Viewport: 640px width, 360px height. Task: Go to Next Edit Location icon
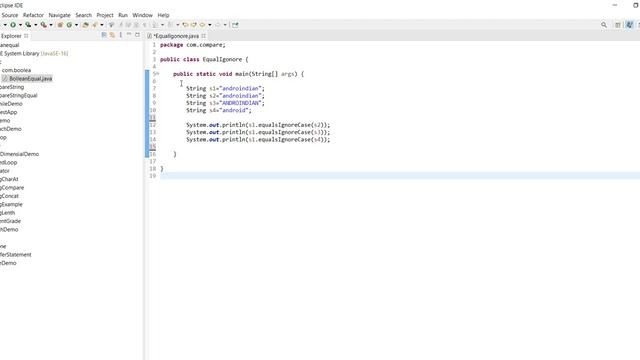tap(193, 25)
